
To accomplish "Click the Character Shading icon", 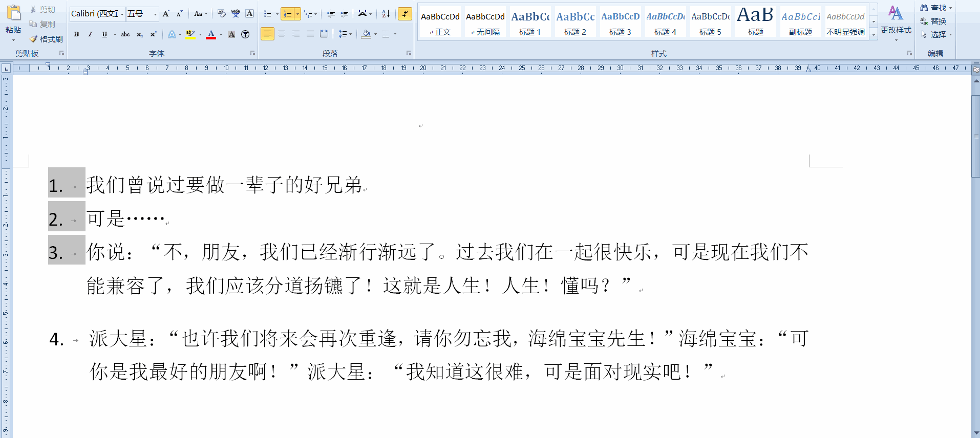I will pos(231,34).
